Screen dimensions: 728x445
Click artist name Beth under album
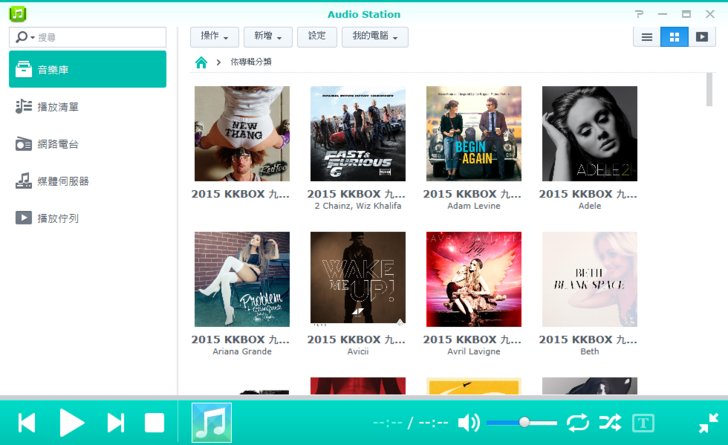click(x=590, y=352)
